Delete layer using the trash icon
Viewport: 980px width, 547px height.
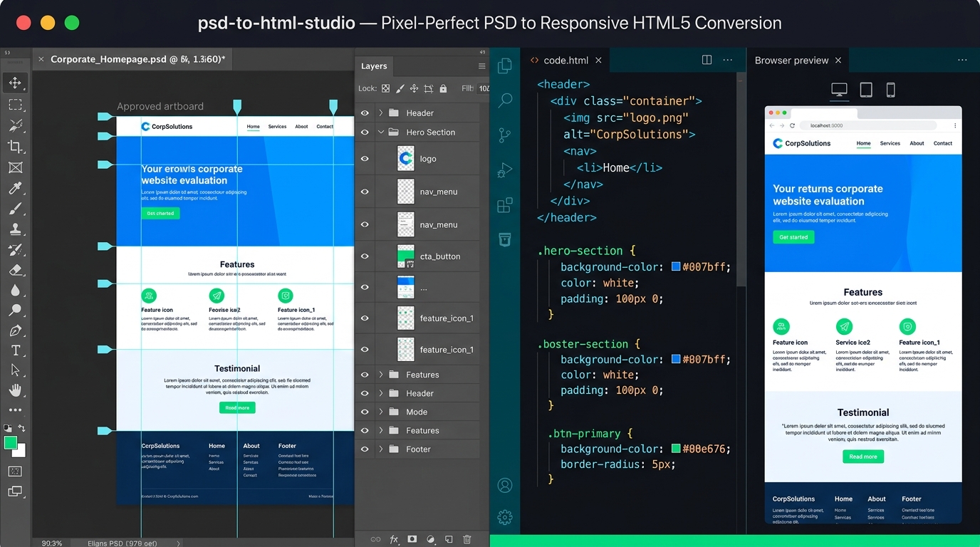point(467,540)
